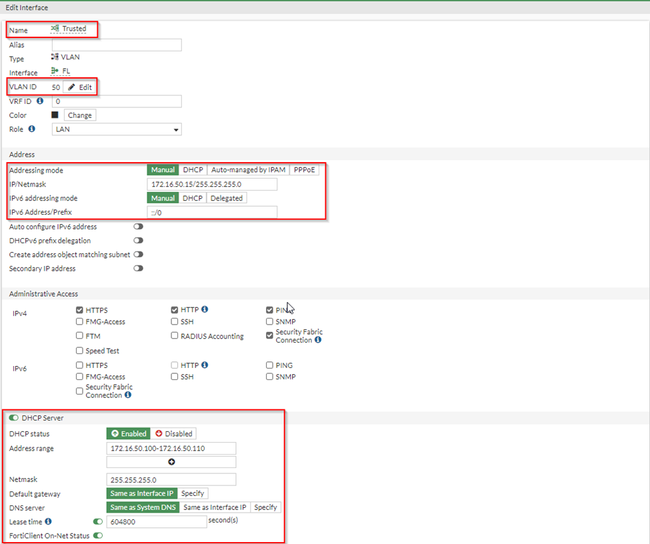Image resolution: width=650 pixels, height=544 pixels.
Task: Click the info icon next to VRF ID
Action: pos(40,101)
